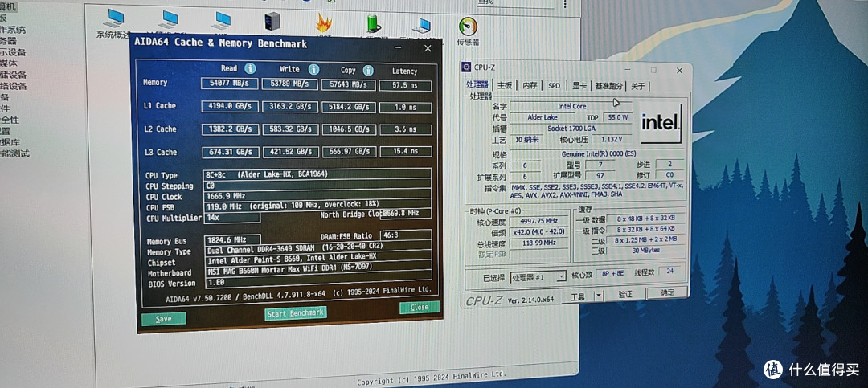Open the flame icon in AIDA64
Screen dimensions: 868x388
324,22
